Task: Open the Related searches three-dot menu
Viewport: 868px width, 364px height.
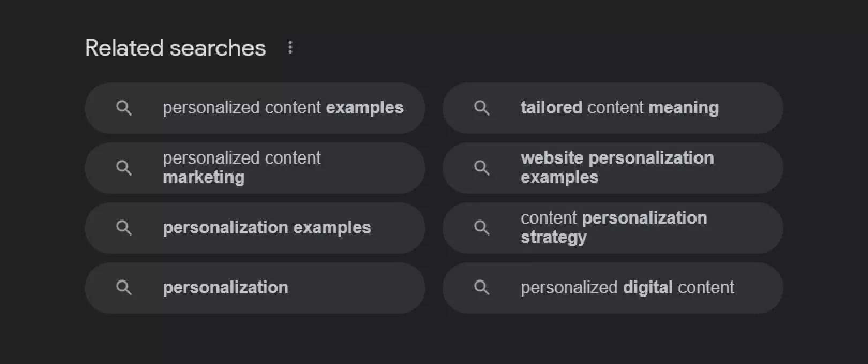Action: [290, 48]
